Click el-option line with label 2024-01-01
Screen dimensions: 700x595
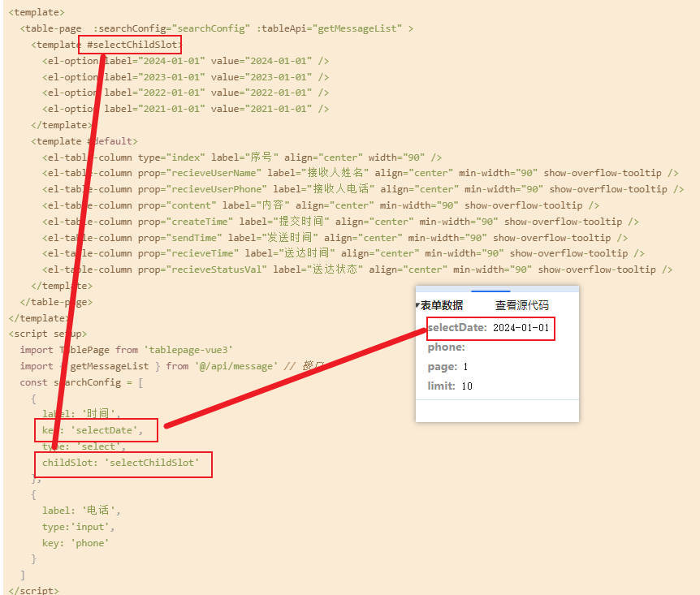[x=186, y=61]
